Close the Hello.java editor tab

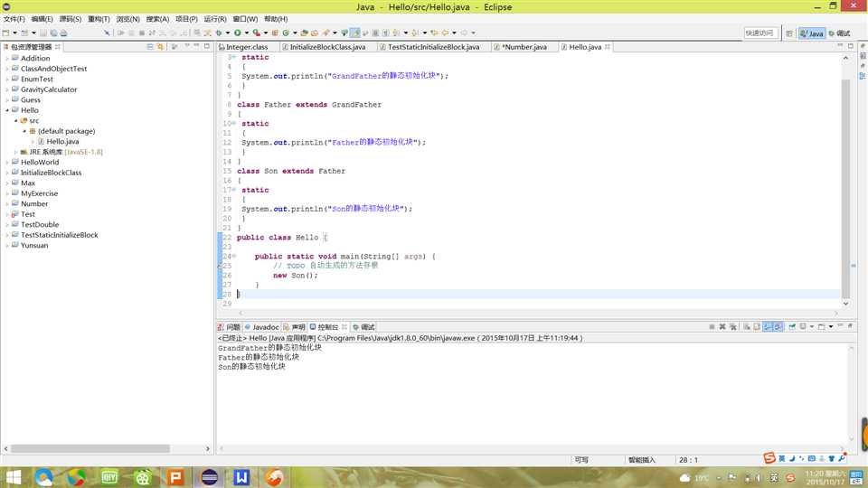pos(608,47)
